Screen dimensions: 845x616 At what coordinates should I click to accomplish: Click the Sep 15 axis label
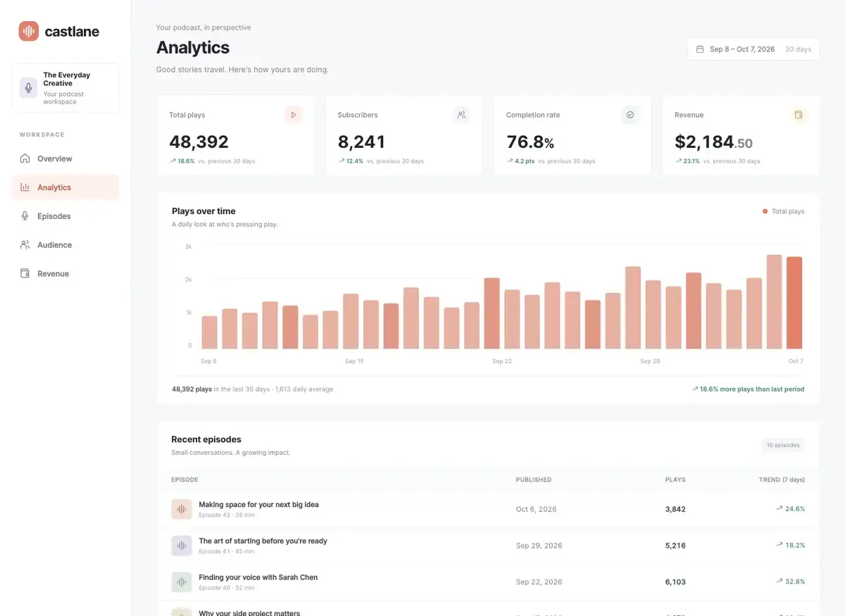[354, 361]
